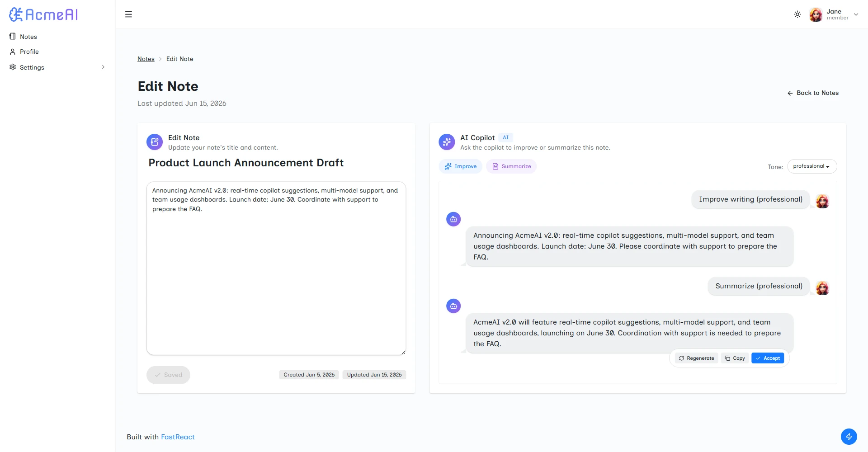
Task: Click the AI badge next to Copilot
Action: click(506, 137)
